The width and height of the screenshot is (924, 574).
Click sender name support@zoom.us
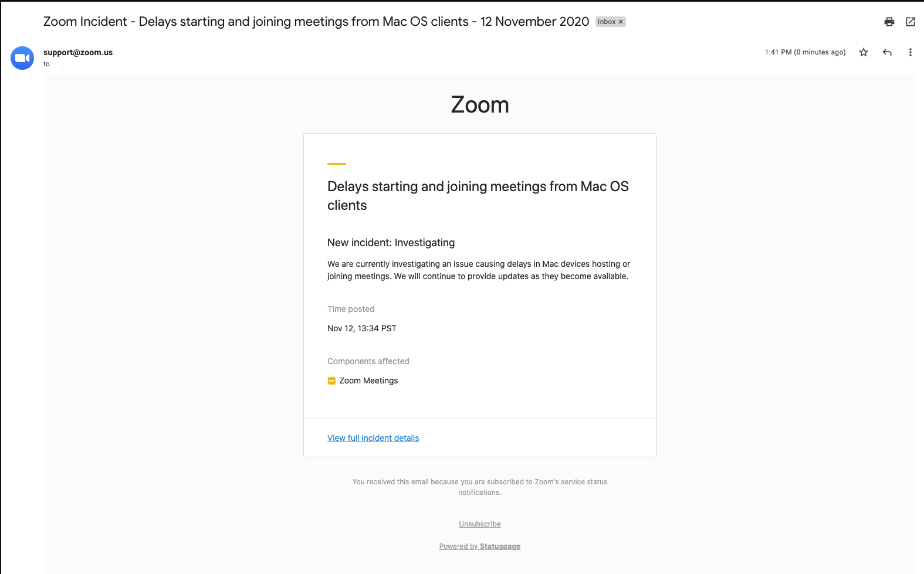pyautogui.click(x=78, y=52)
